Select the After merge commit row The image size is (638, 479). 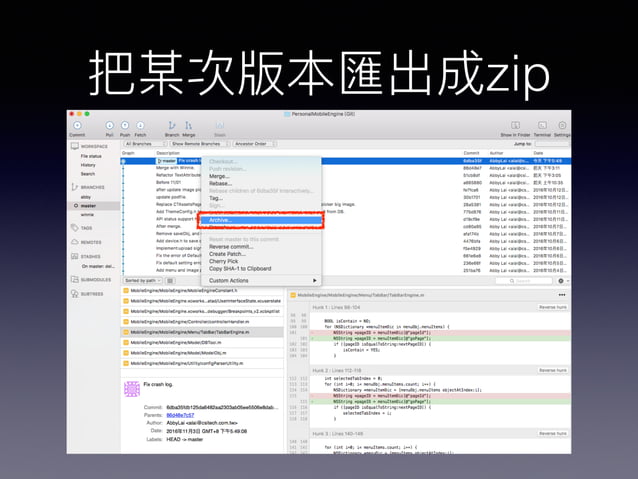(345, 226)
